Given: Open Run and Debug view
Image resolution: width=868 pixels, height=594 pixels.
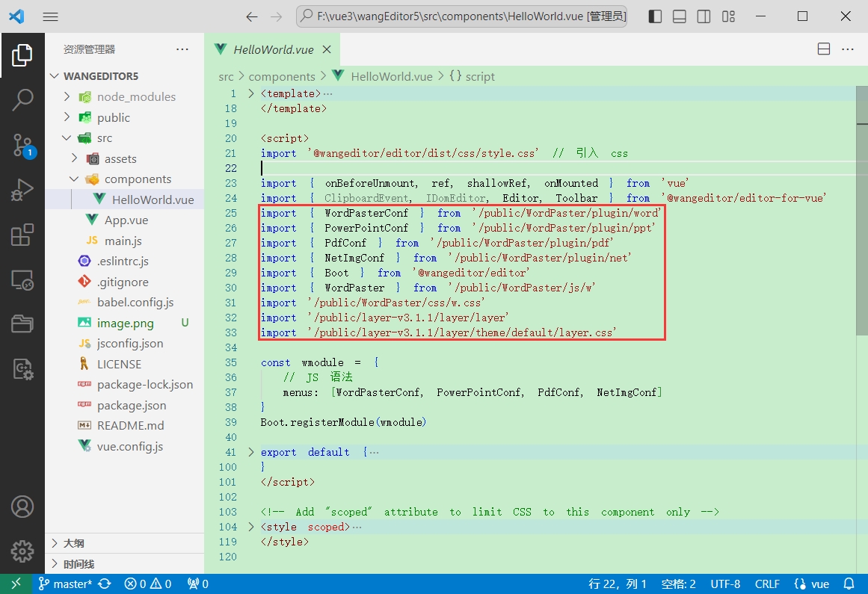Looking at the screenshot, I should pyautogui.click(x=22, y=189).
